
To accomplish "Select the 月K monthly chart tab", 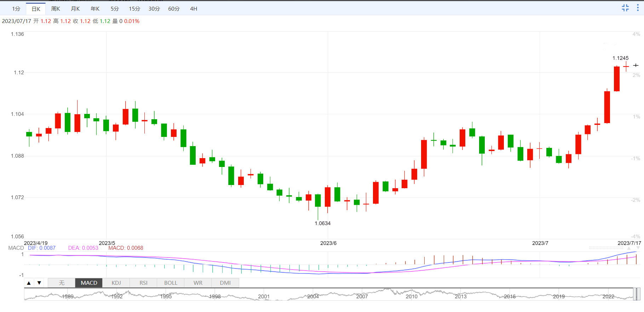I will tap(75, 9).
